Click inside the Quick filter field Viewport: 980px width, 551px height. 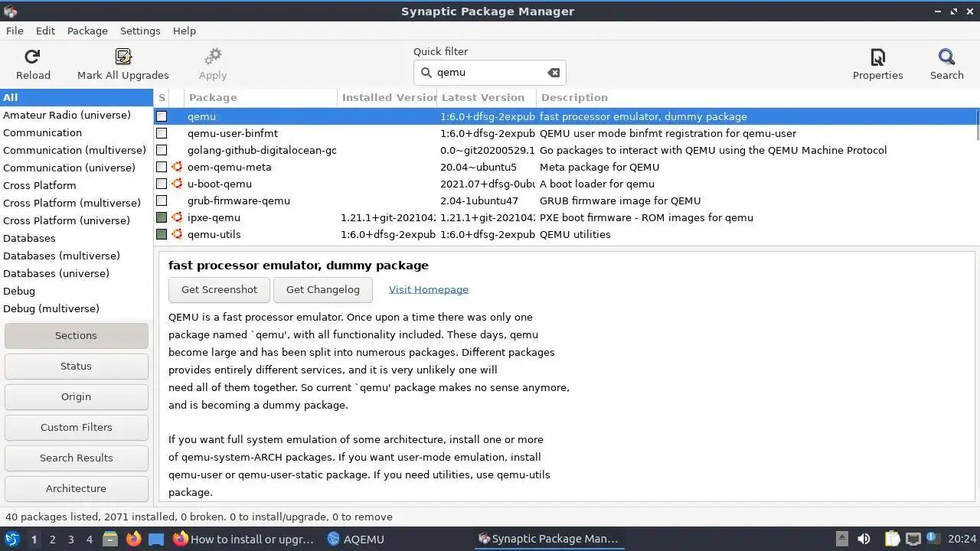(489, 73)
